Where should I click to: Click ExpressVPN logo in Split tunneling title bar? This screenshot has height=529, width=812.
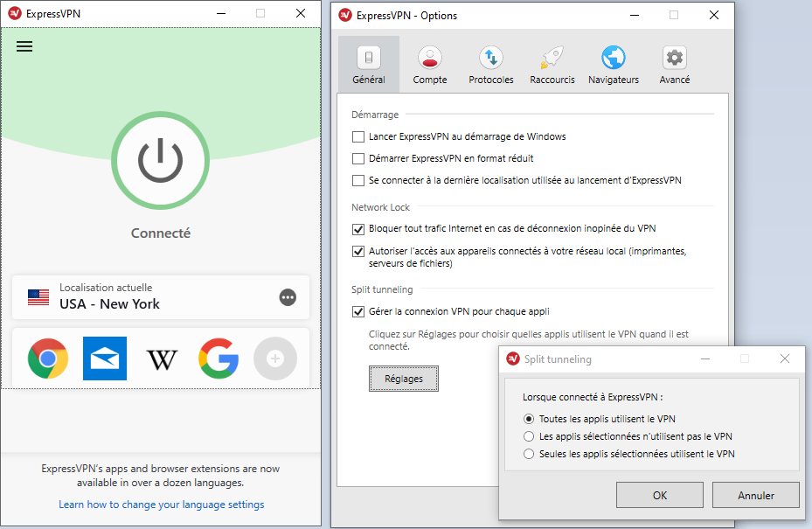[x=513, y=359]
